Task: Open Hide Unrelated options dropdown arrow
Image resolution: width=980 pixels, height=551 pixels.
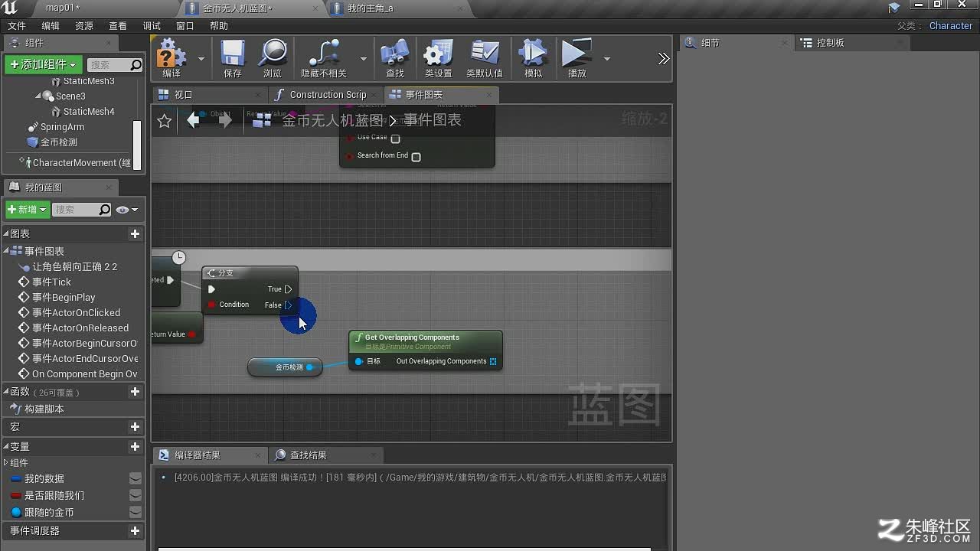Action: 364,59
